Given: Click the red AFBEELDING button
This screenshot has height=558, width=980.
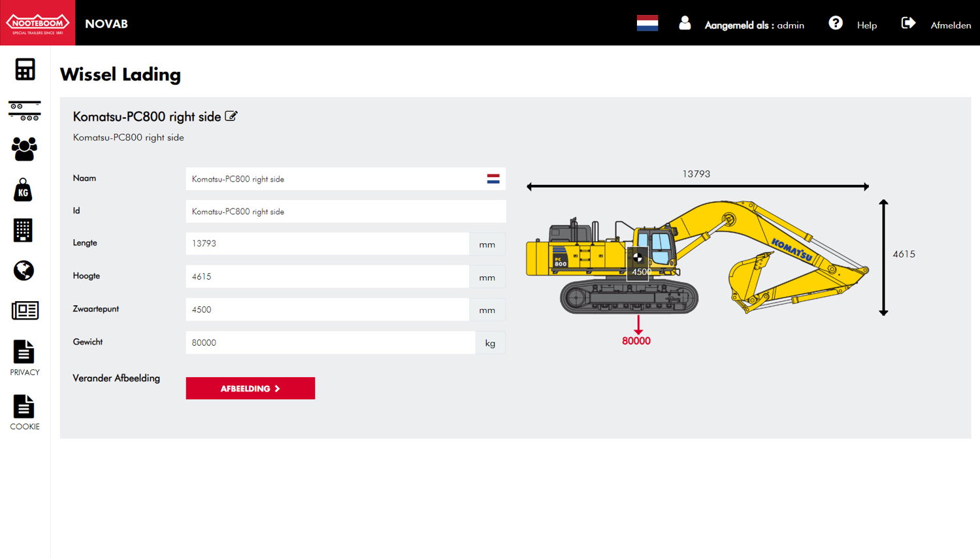Looking at the screenshot, I should (x=250, y=388).
